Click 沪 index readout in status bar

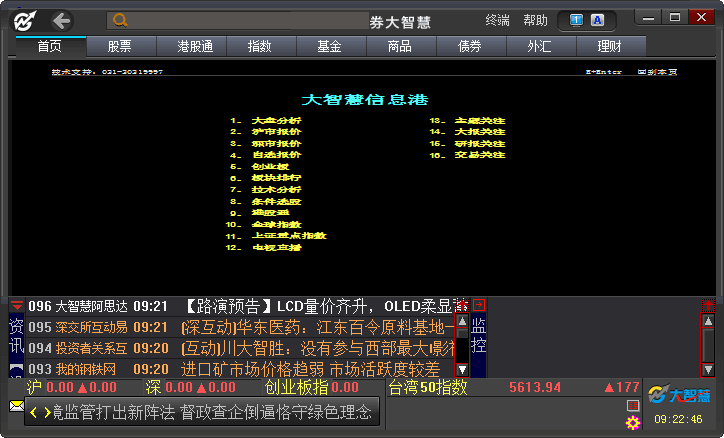[x=72, y=387]
